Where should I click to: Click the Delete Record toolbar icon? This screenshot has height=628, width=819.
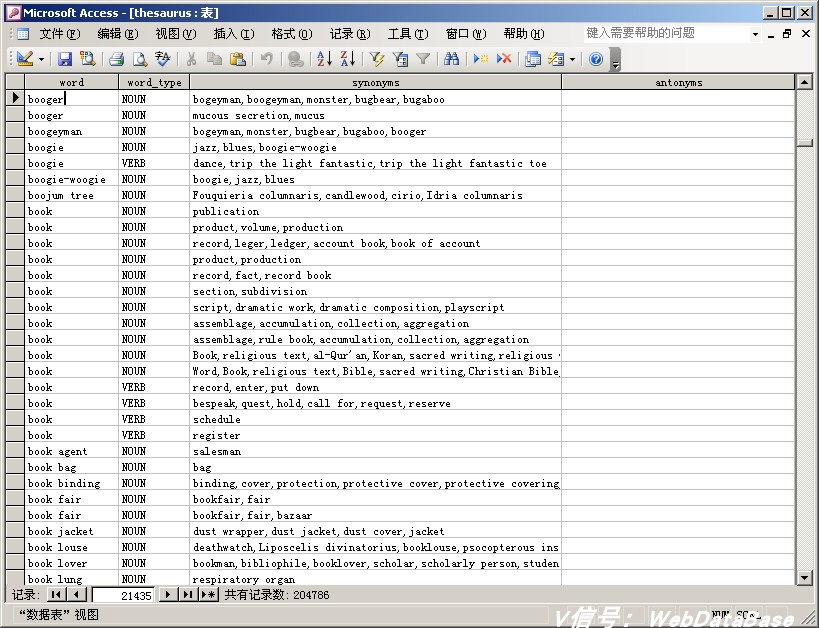pos(504,59)
